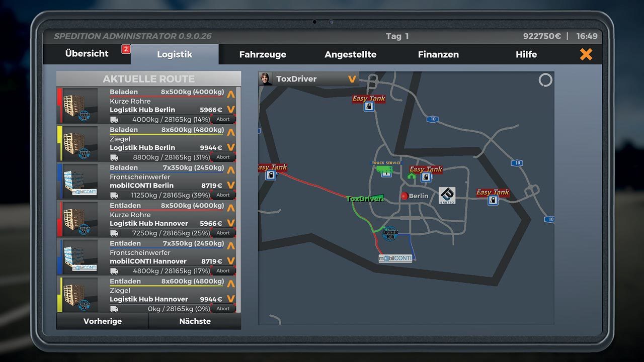Screen dimensions: 644x362
Task: Click the Logistik Hub icon on map
Action: coord(390,233)
